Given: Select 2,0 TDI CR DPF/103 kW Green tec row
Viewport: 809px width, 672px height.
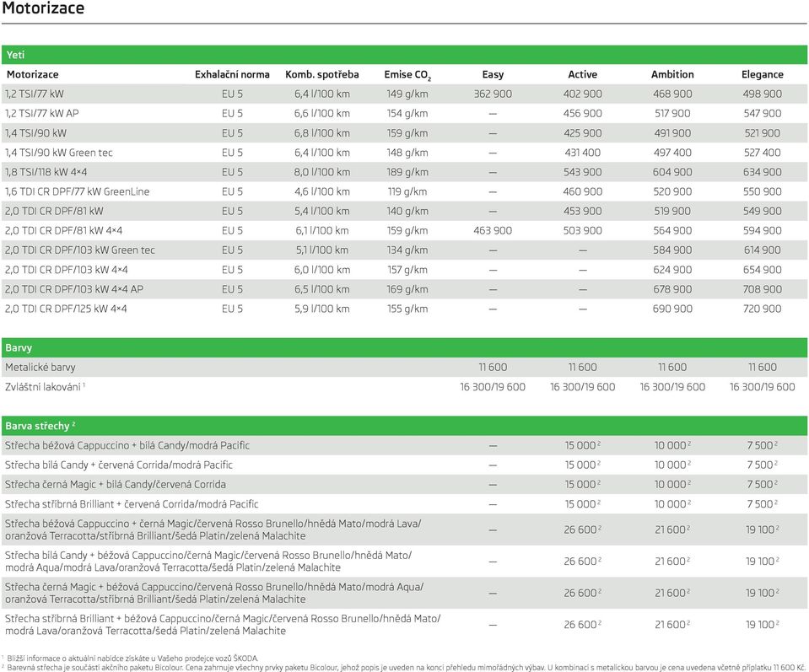Looking at the screenshot, I should pos(405,250).
